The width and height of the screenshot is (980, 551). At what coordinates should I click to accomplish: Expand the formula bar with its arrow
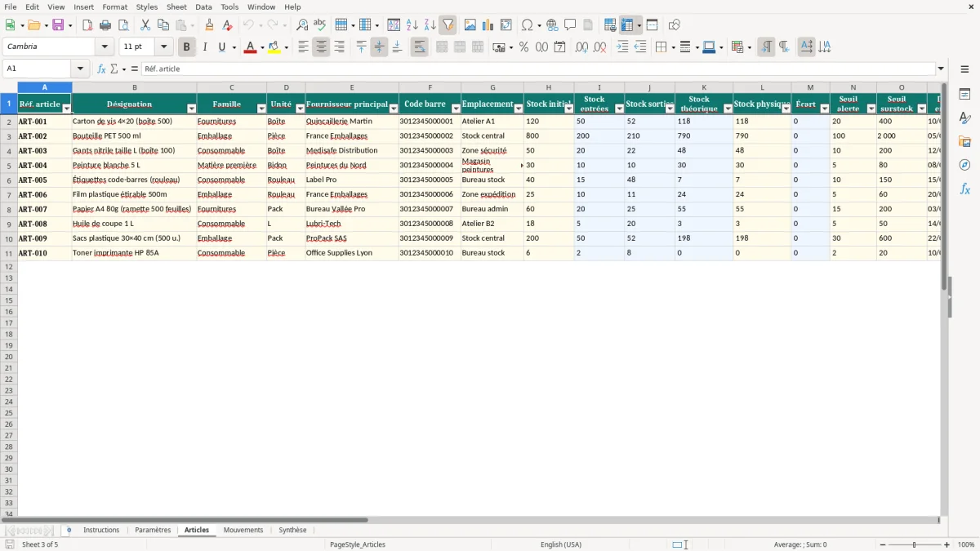[941, 69]
